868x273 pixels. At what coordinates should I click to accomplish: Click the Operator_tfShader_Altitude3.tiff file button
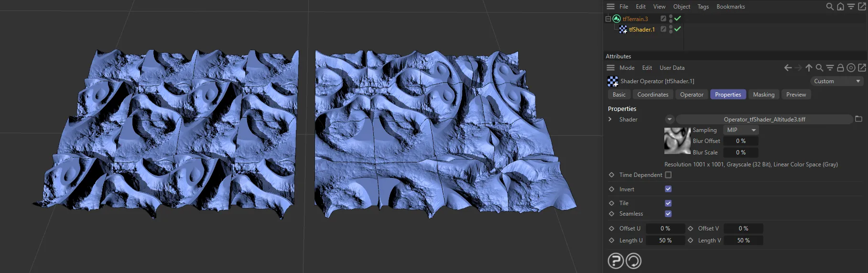pos(764,120)
